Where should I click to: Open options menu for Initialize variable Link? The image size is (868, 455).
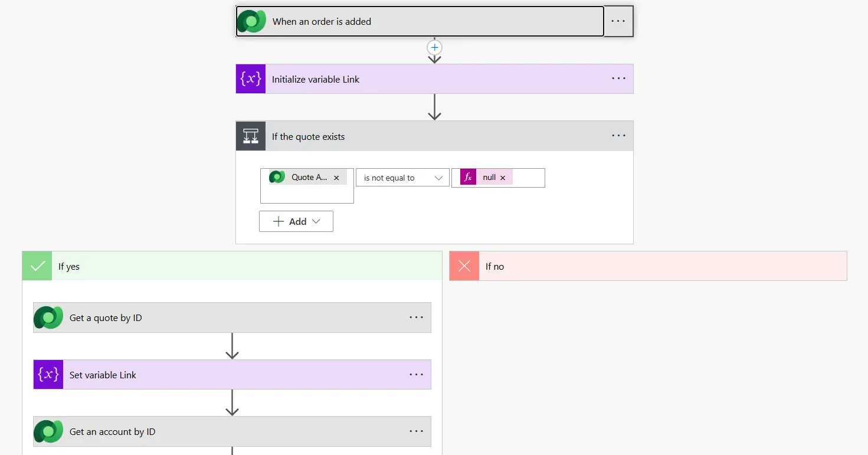pyautogui.click(x=618, y=79)
